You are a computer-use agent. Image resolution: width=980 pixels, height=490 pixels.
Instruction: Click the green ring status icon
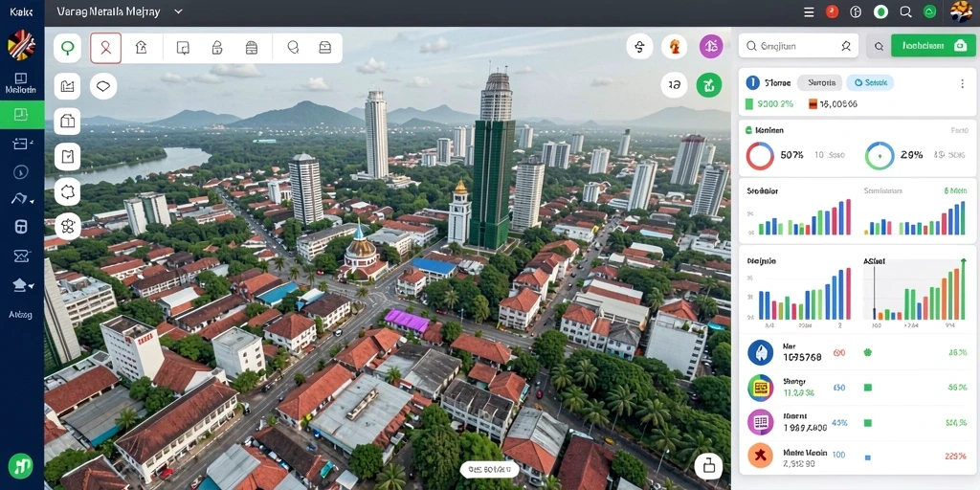tap(880, 11)
